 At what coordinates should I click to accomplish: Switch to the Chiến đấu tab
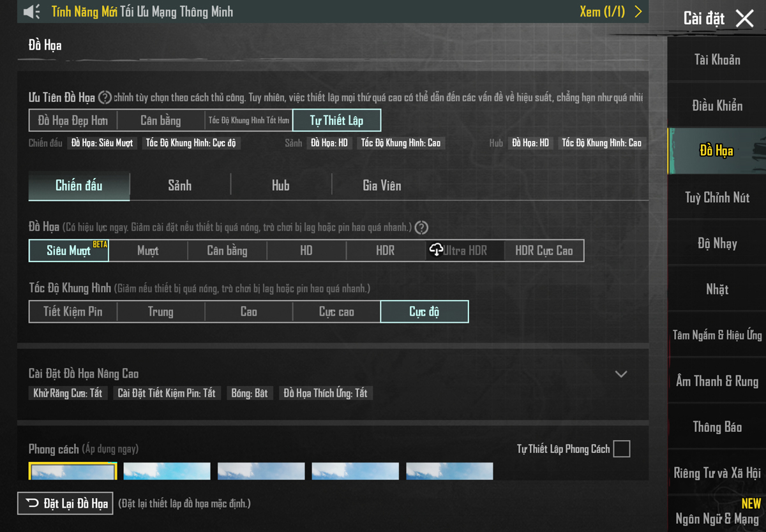(79, 186)
